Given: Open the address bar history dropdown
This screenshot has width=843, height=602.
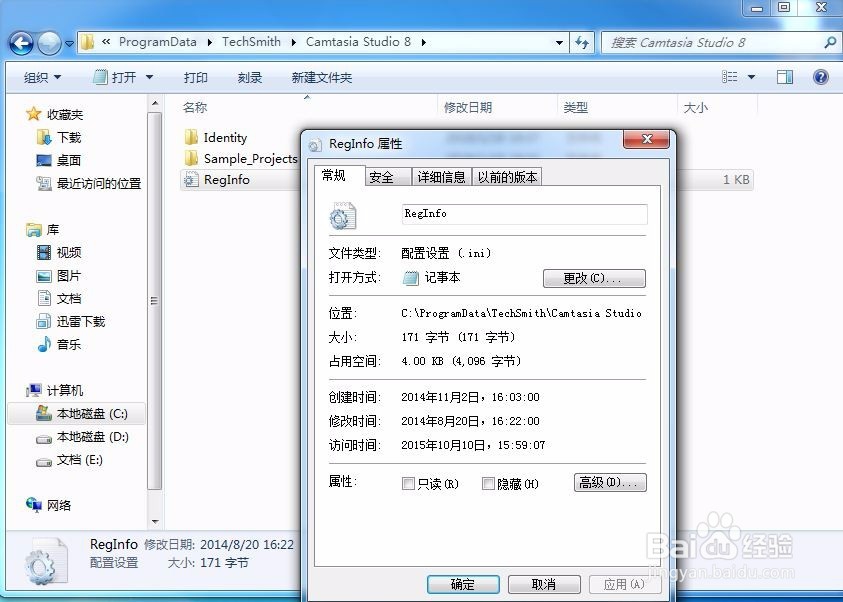Looking at the screenshot, I should 560,42.
